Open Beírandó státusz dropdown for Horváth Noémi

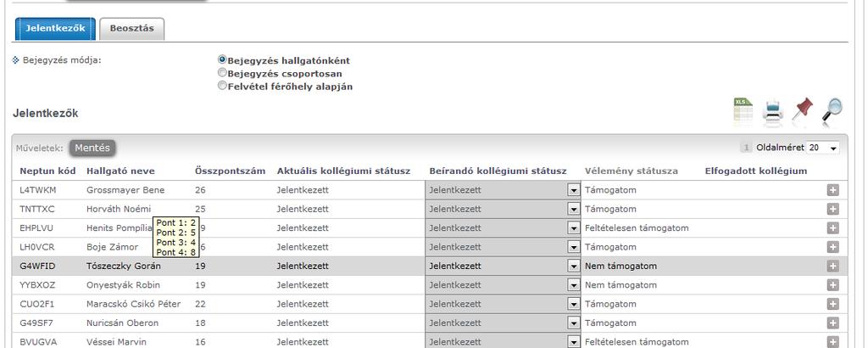tap(574, 209)
